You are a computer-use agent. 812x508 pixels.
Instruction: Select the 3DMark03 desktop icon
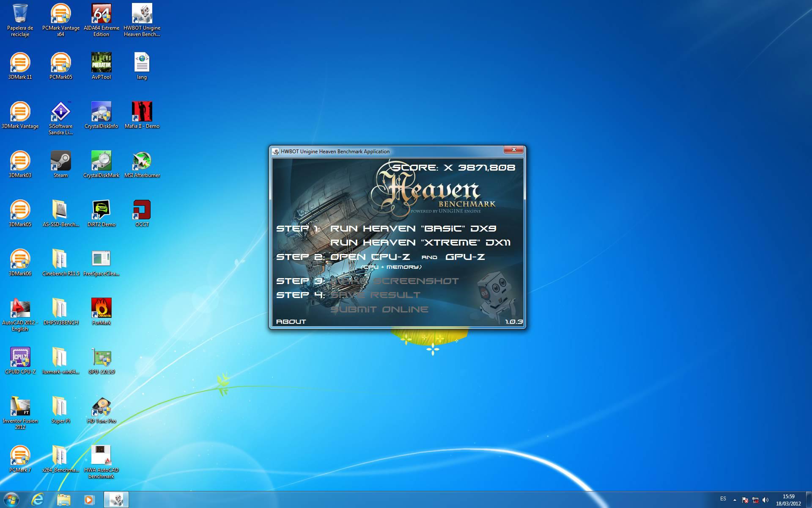[x=20, y=164]
